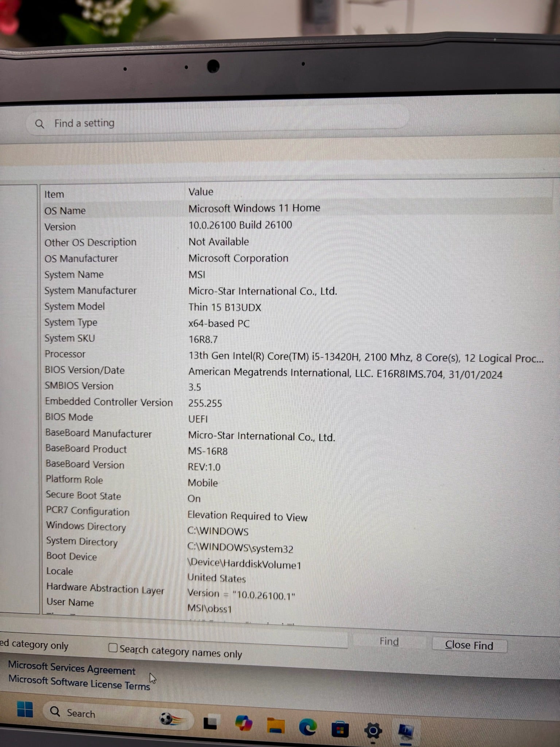Image resolution: width=560 pixels, height=747 pixels.
Task: Click the 13th Gen Intel Core i5-13420H value
Action: coord(366,357)
